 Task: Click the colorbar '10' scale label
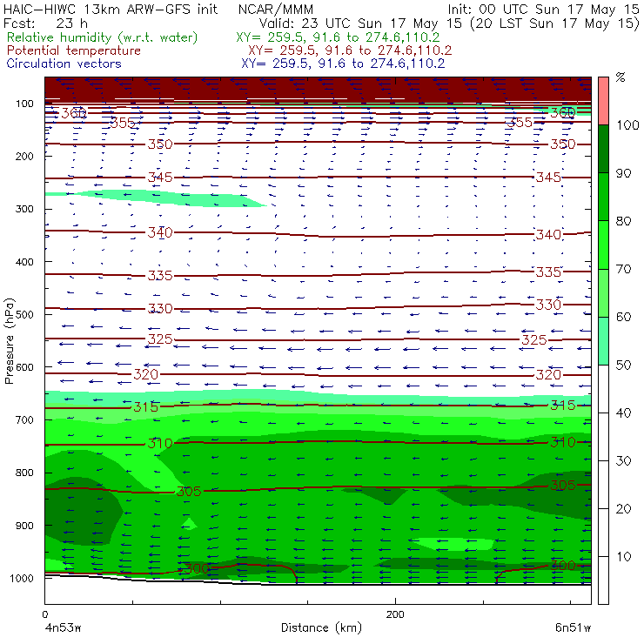coord(623,557)
